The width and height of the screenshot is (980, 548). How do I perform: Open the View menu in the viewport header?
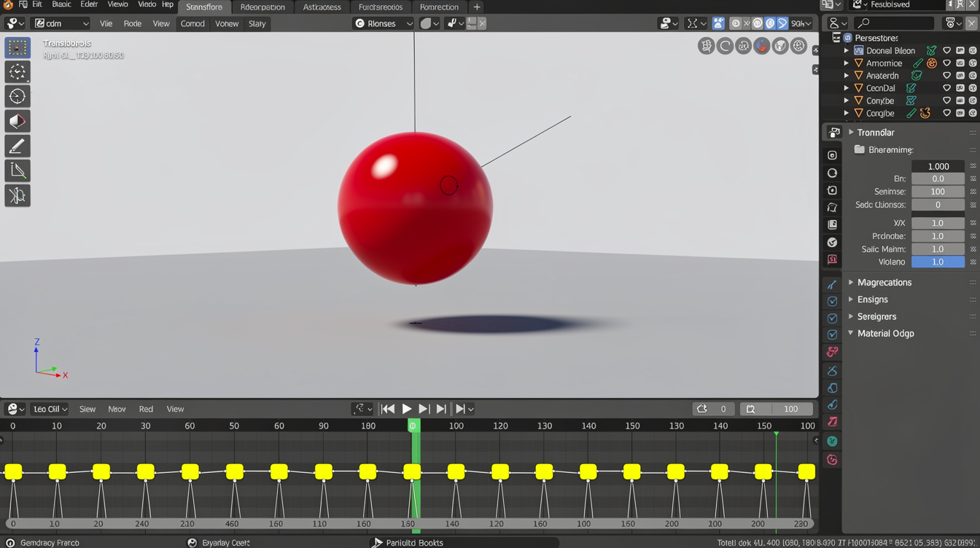[x=161, y=23]
